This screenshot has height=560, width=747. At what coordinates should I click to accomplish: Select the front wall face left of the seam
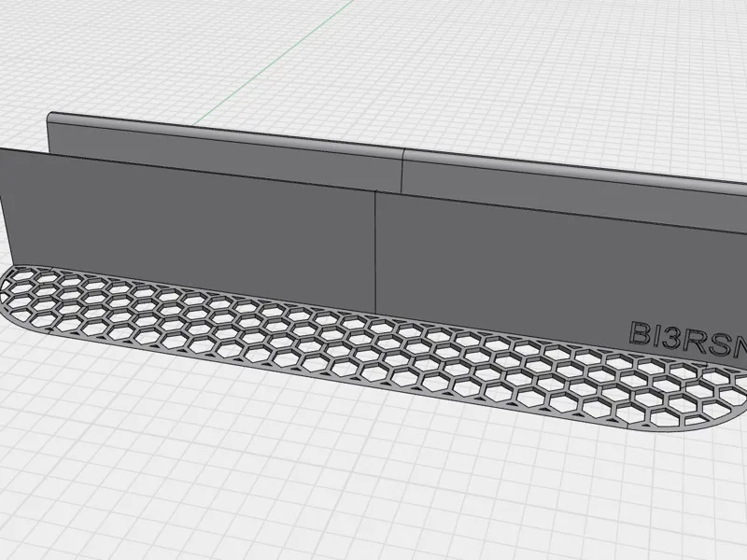point(188,231)
